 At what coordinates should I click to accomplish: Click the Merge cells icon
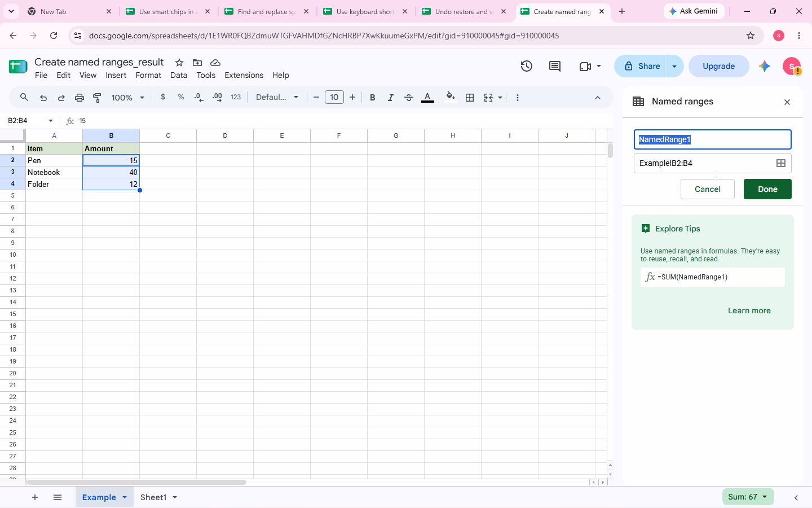click(x=488, y=97)
